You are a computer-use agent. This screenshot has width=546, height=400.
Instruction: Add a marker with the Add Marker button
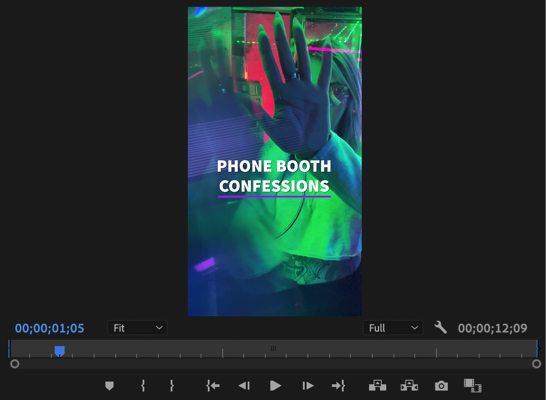(109, 386)
